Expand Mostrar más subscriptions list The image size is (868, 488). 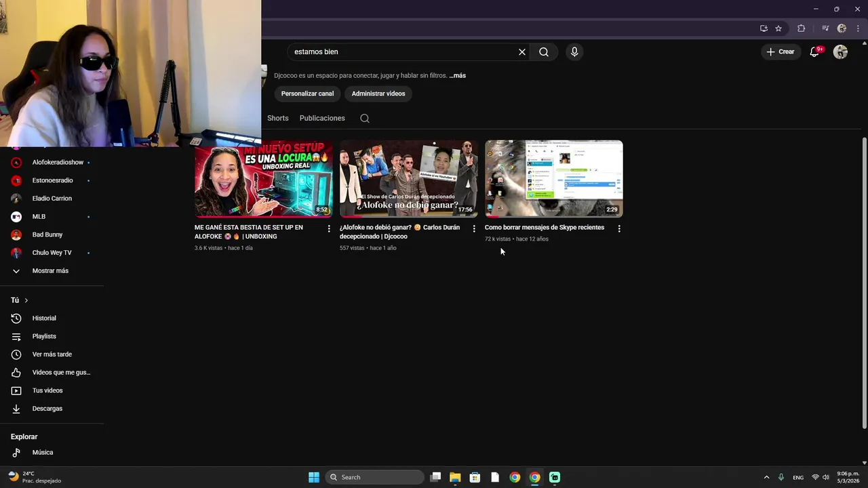(52, 270)
